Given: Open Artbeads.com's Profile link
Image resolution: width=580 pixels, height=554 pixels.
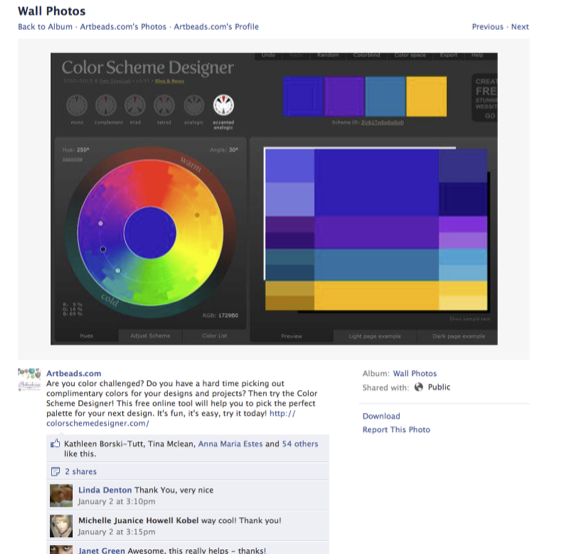Looking at the screenshot, I should [x=216, y=27].
